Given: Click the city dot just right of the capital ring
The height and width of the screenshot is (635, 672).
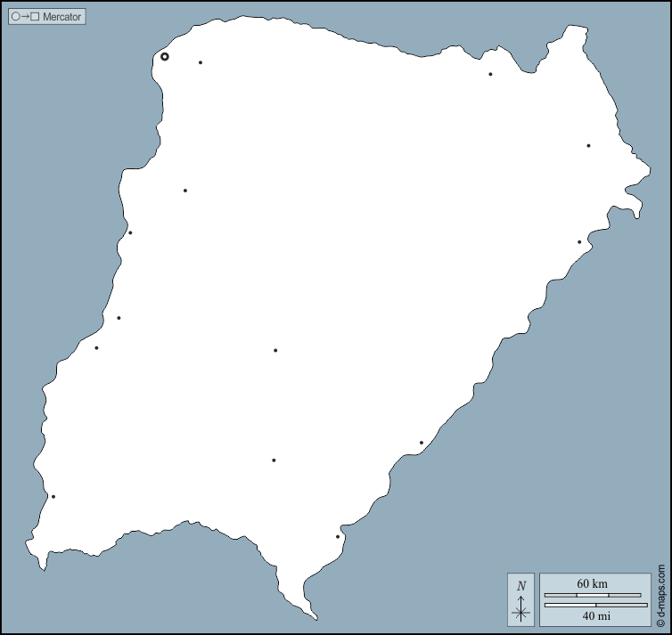Looking at the screenshot, I should tap(201, 62).
